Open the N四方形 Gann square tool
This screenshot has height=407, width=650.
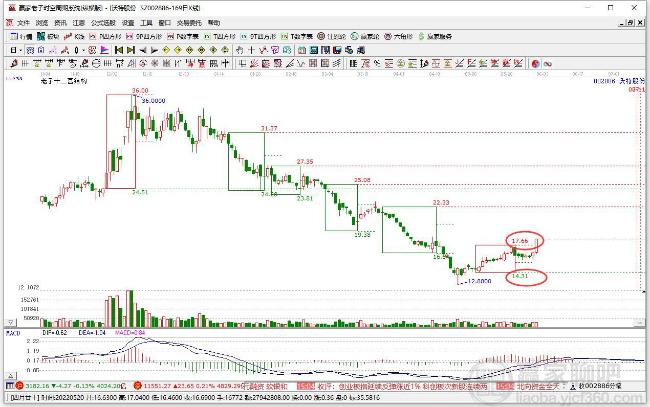[106, 36]
